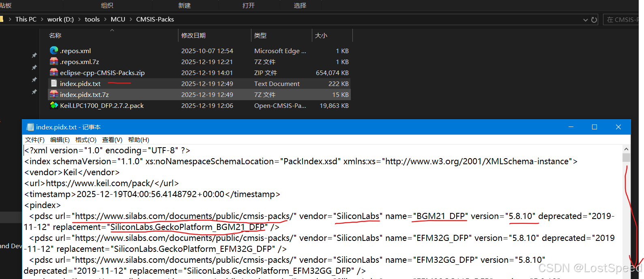Viewport: 644px width, 279px height.
Task: Click the pin icon beside the .repos.xml.7z row
Action: click(x=34, y=67)
